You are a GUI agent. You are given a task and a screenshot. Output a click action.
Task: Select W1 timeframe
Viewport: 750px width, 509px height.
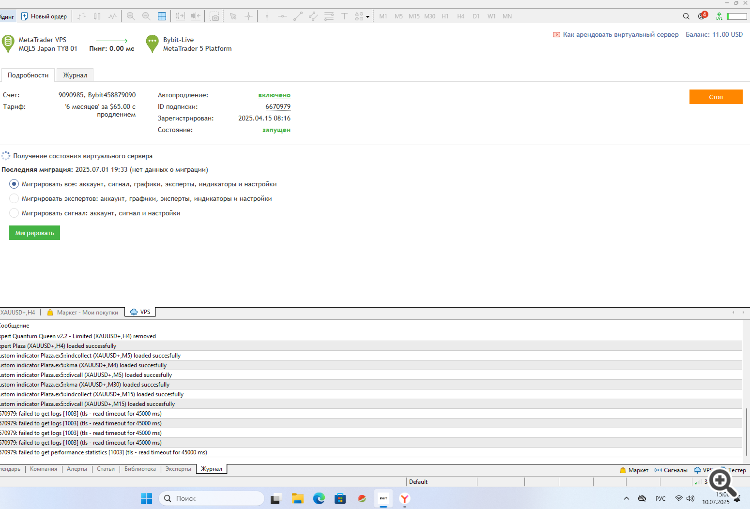tap(491, 16)
